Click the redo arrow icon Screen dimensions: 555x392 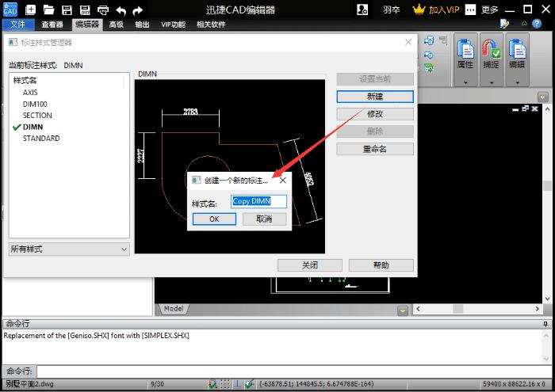(138, 10)
